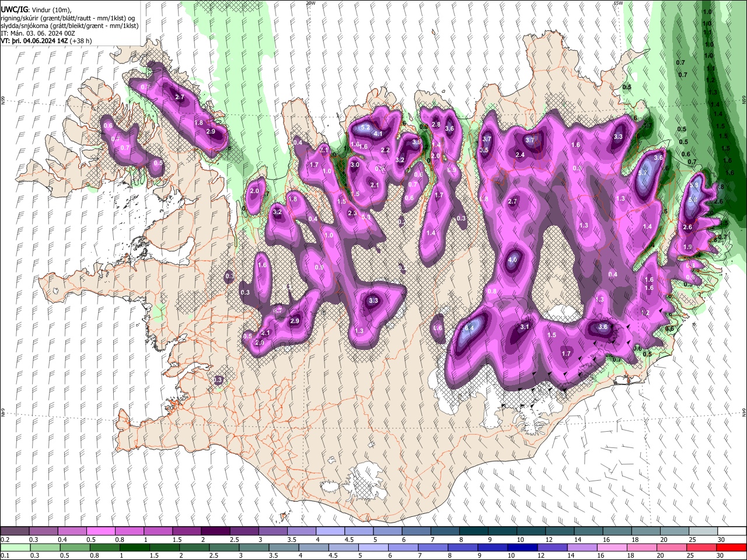This screenshot has height=560, width=747.
Task: Click the palest green 0.1–0.3 rain legend swatch
Action: pos(16,547)
